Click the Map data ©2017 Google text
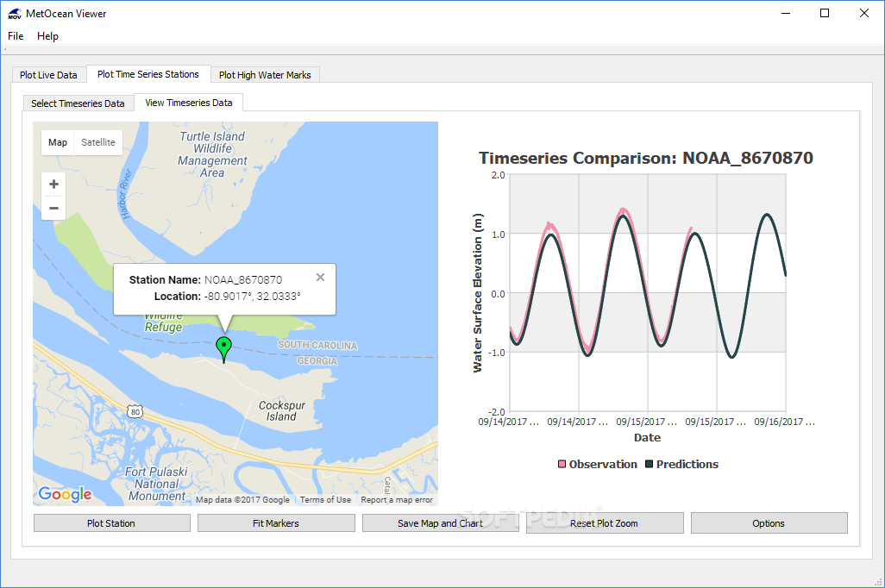Viewport: 885px width, 588px height. (242, 499)
